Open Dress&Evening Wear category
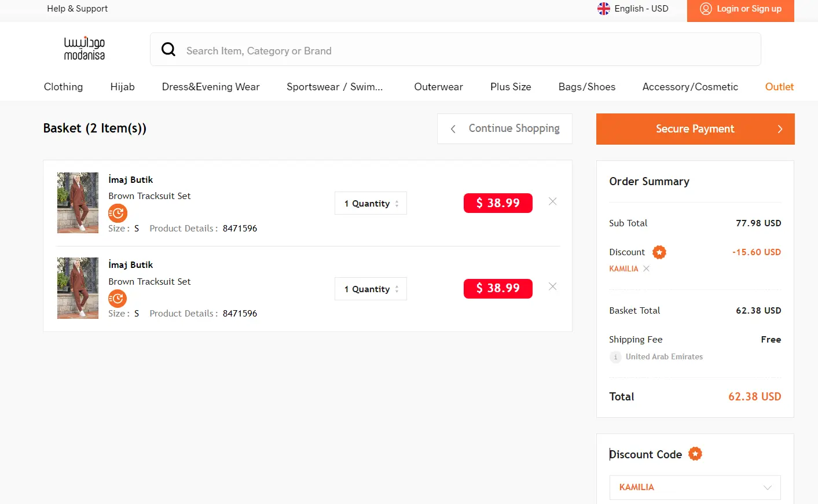The height and width of the screenshot is (504, 818). point(211,87)
